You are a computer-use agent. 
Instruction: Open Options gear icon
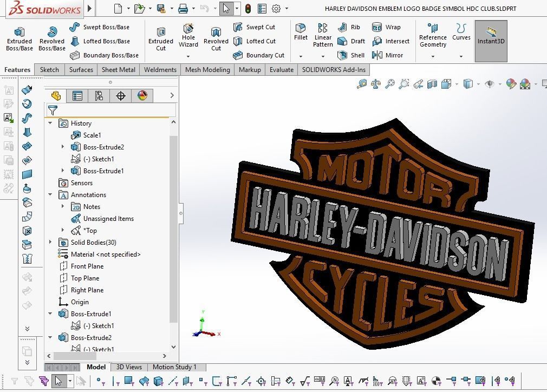tap(276, 8)
